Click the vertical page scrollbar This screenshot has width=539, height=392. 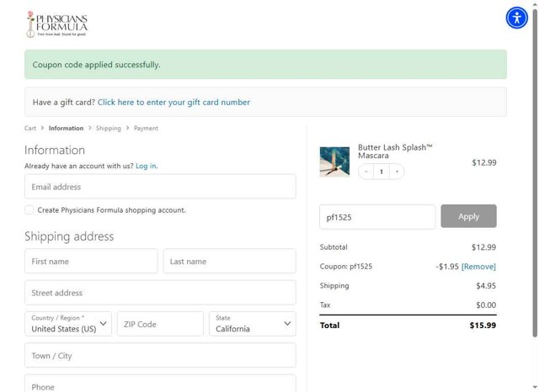pyautogui.click(x=535, y=172)
